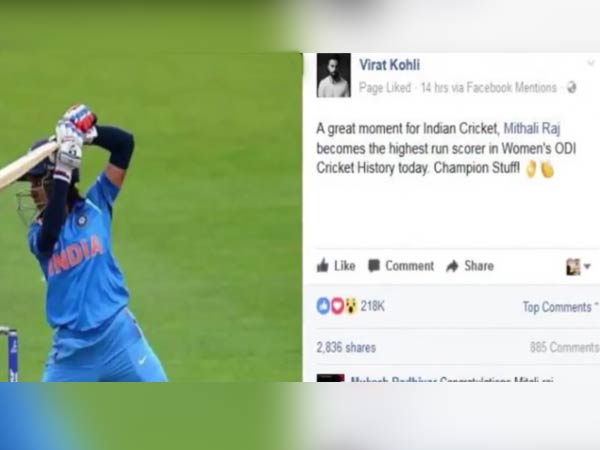Click the Share arrow icon
This screenshot has width=600, height=450.
[452, 266]
